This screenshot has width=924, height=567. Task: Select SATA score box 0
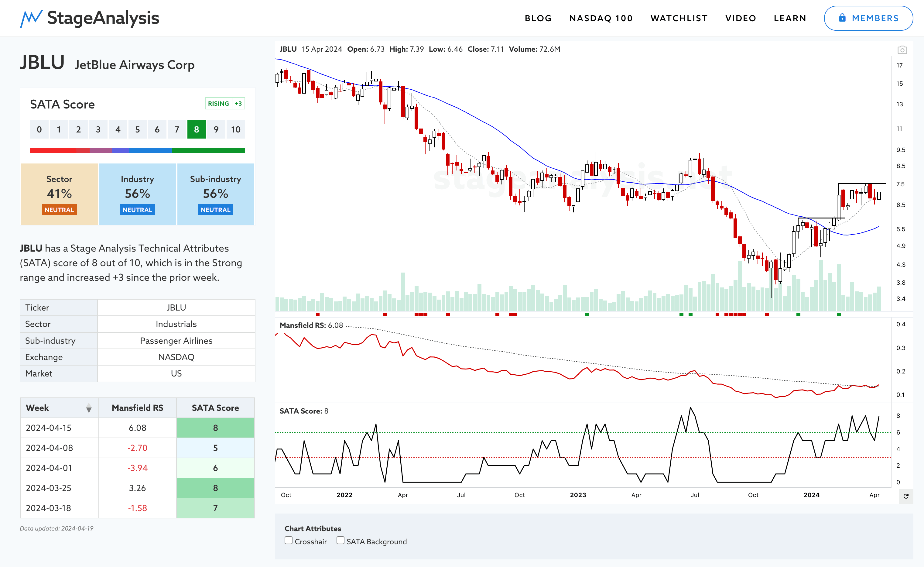[39, 129]
